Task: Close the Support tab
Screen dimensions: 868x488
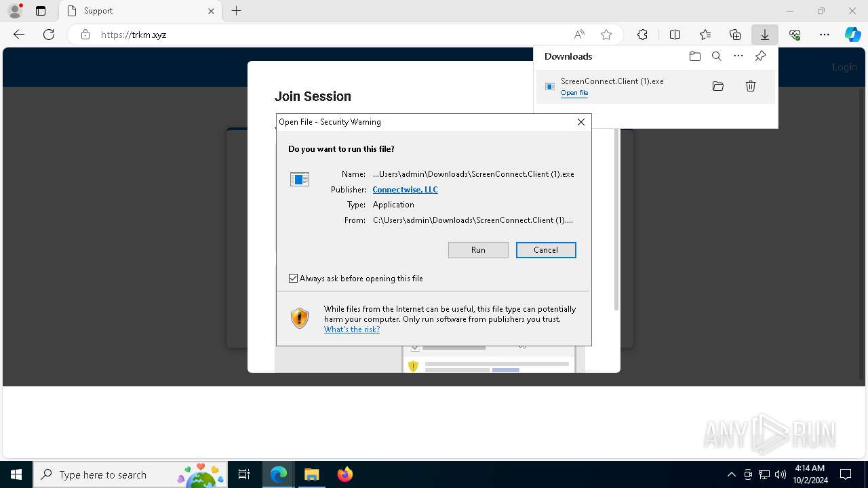Action: [211, 11]
